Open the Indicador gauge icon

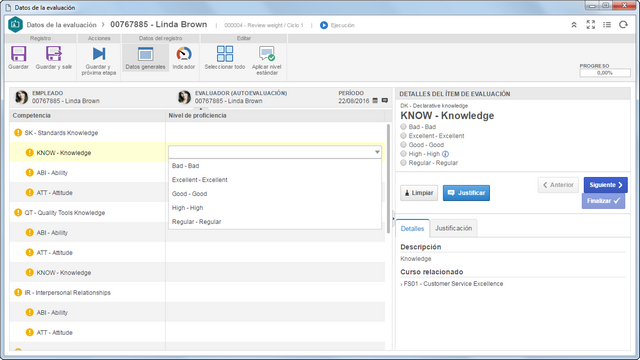pos(184,54)
